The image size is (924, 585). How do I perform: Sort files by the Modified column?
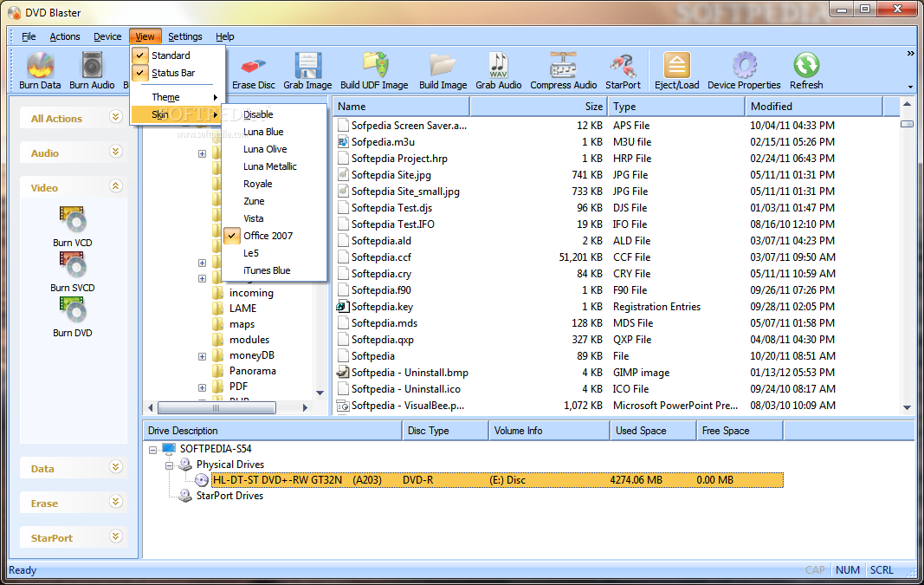[x=814, y=107]
